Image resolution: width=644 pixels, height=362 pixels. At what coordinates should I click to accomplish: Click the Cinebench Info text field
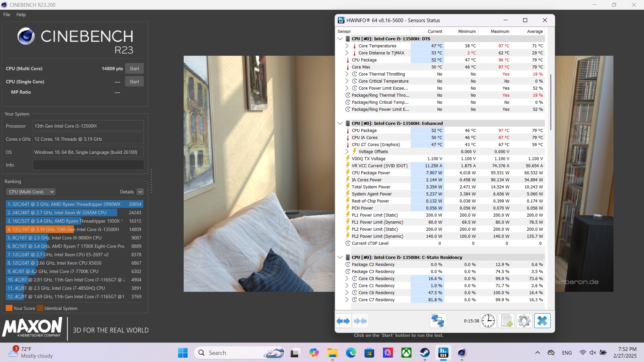pos(88,165)
